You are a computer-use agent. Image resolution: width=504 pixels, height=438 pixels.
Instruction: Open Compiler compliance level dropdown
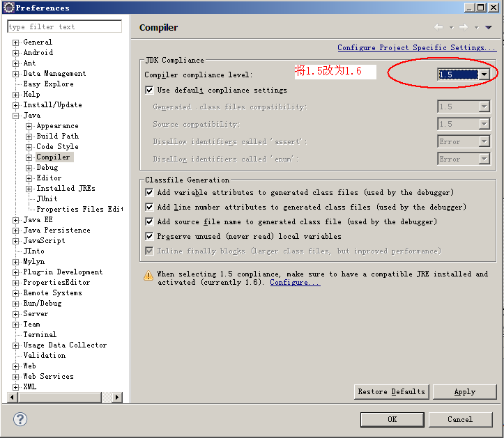coord(484,75)
